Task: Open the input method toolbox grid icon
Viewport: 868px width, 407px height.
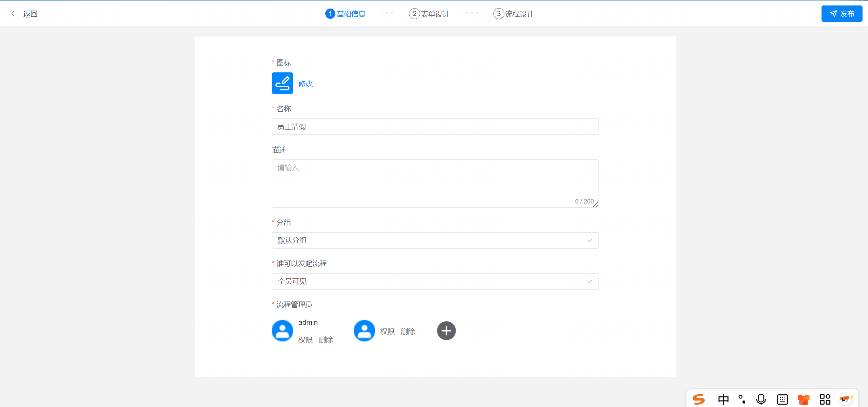Action: [x=825, y=399]
